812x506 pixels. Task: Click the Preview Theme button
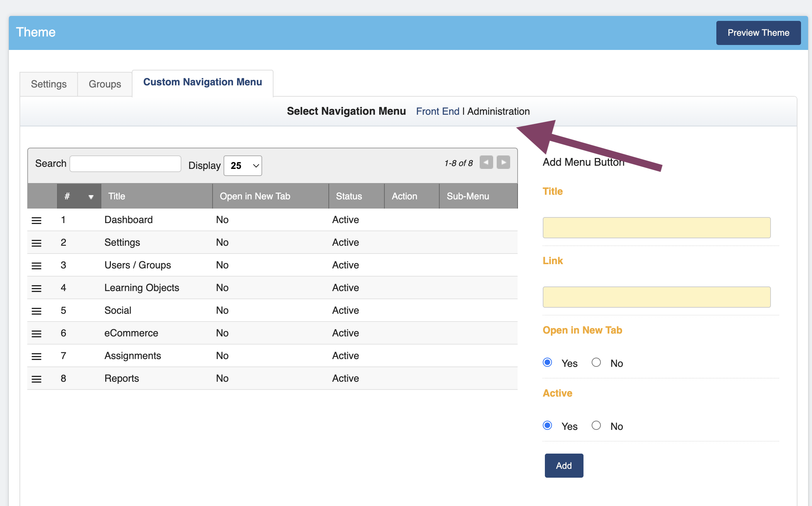(759, 33)
